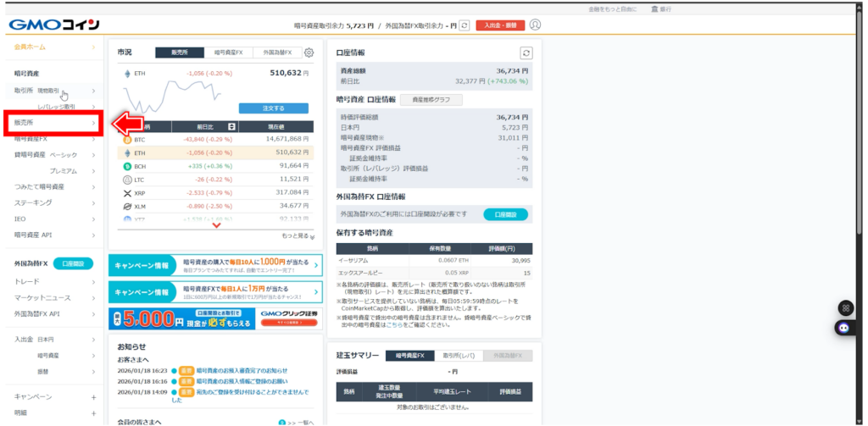Refresh trading balance in the header bar
The height and width of the screenshot is (426, 868).
coord(465,25)
